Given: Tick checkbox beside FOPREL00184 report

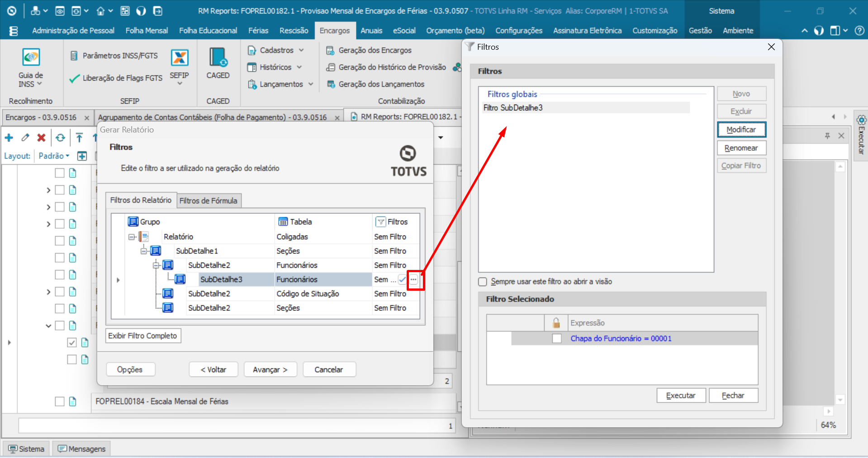Looking at the screenshot, I should [60, 401].
